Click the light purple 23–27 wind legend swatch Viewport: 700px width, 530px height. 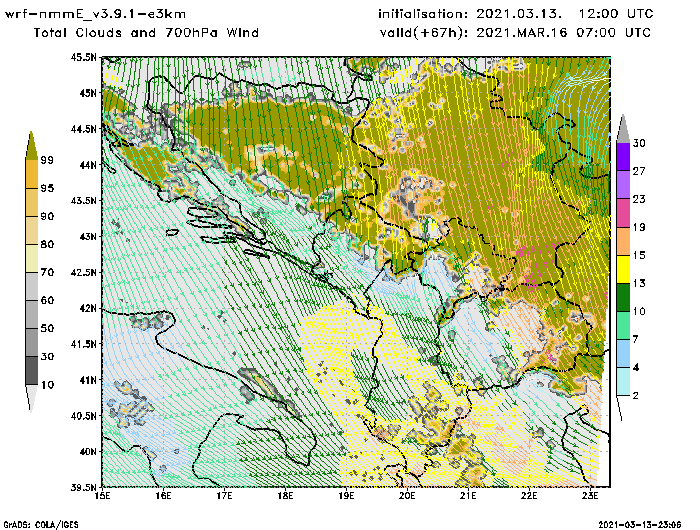[x=623, y=185]
